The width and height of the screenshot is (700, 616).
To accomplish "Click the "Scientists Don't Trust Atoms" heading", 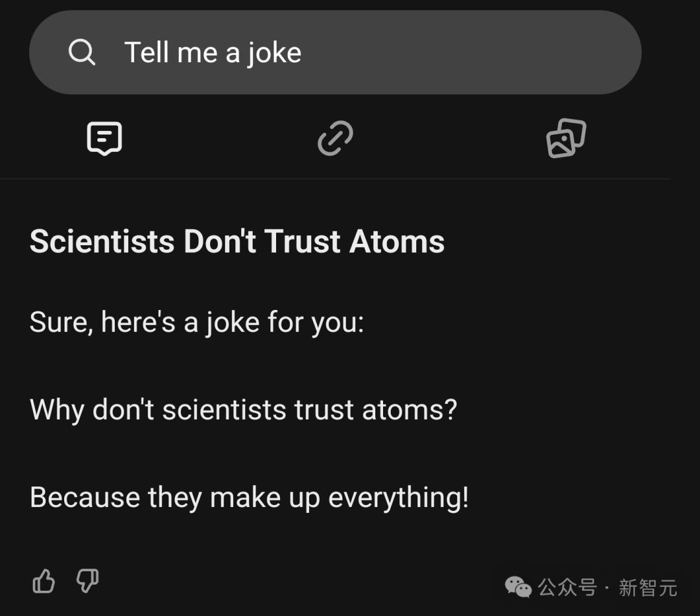I will pos(237,242).
